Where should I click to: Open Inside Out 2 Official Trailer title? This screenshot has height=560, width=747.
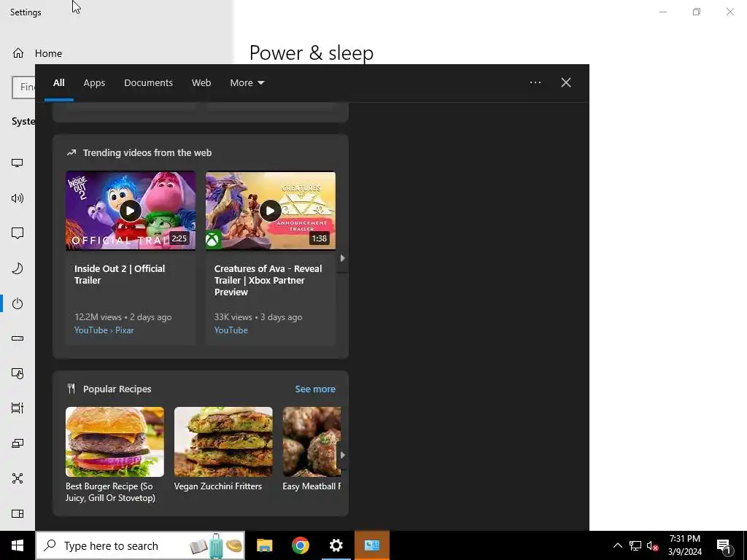point(120,274)
